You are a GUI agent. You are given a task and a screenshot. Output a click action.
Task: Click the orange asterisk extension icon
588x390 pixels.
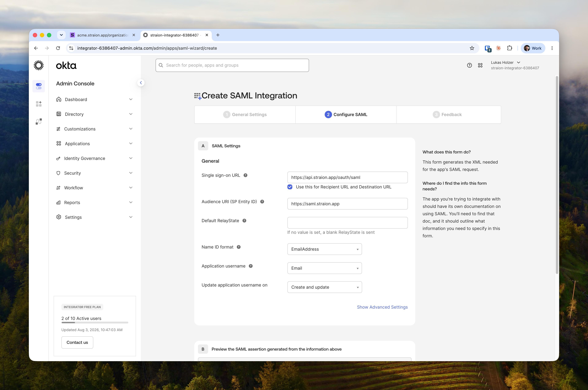[498, 48]
